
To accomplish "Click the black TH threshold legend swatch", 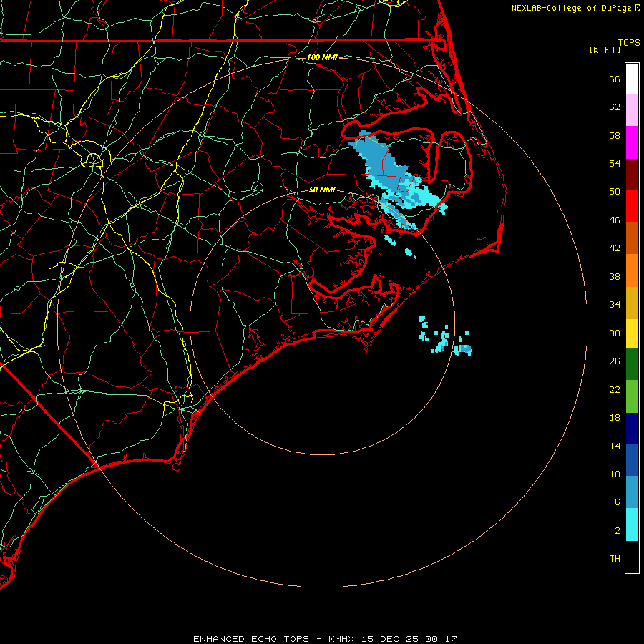I will tap(632, 557).
